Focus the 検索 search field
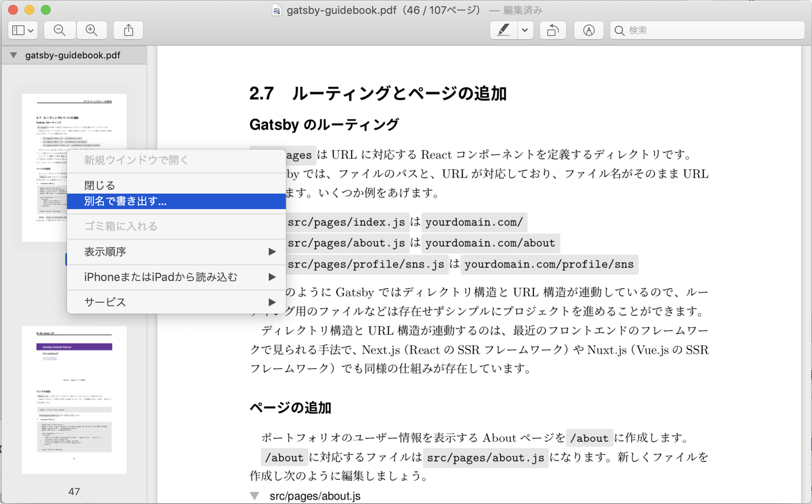 (707, 30)
